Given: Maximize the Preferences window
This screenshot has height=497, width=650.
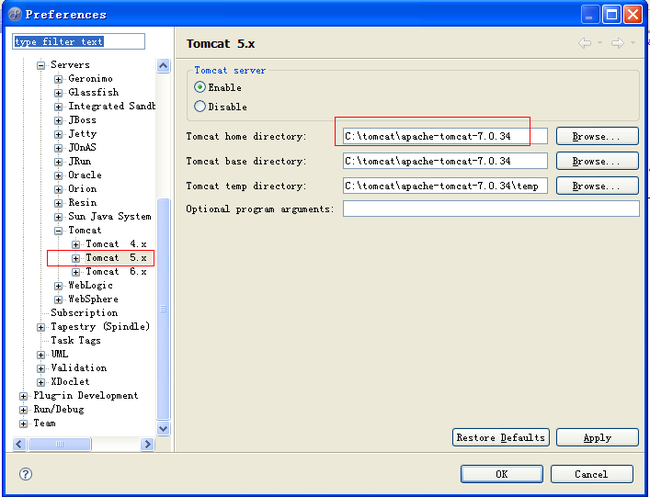Looking at the screenshot, I should click(611, 15).
